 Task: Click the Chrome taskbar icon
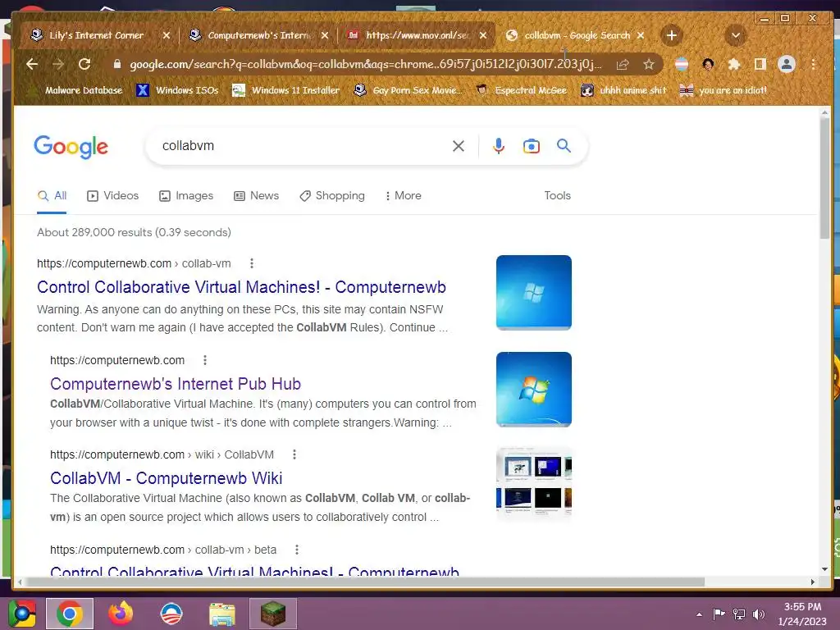tap(70, 614)
